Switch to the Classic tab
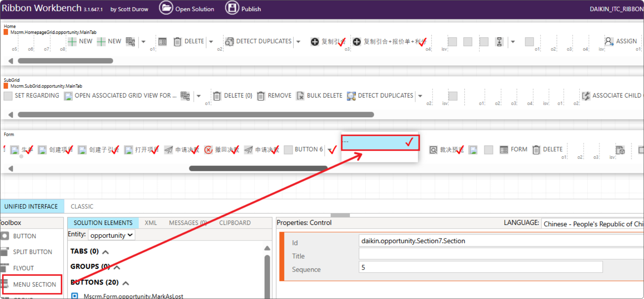 [x=82, y=206]
